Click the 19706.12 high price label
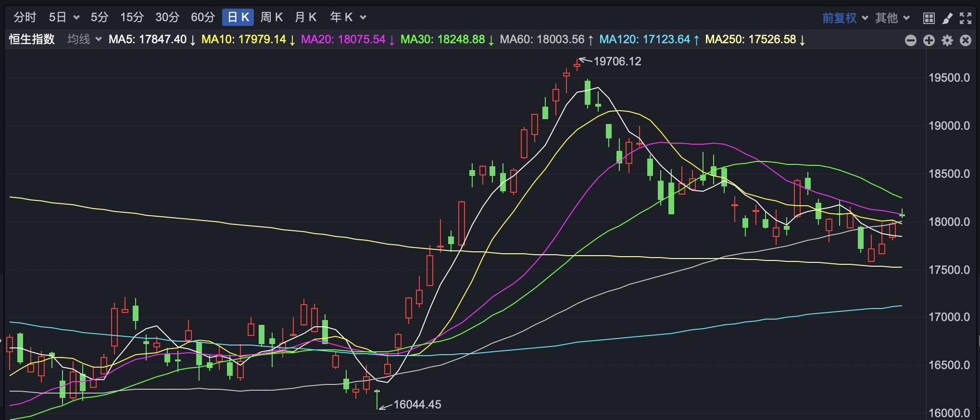The height and width of the screenshot is (420, 980). [617, 62]
